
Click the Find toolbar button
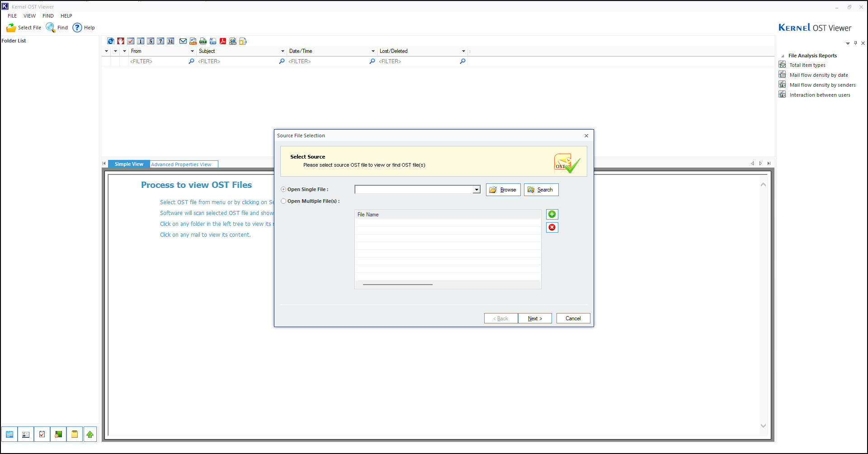tap(57, 28)
